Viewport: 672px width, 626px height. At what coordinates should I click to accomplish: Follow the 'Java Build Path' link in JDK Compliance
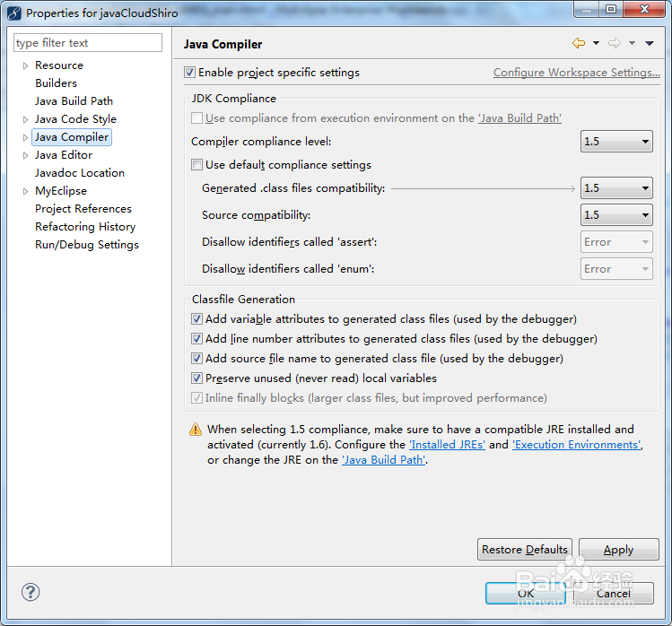click(x=519, y=118)
